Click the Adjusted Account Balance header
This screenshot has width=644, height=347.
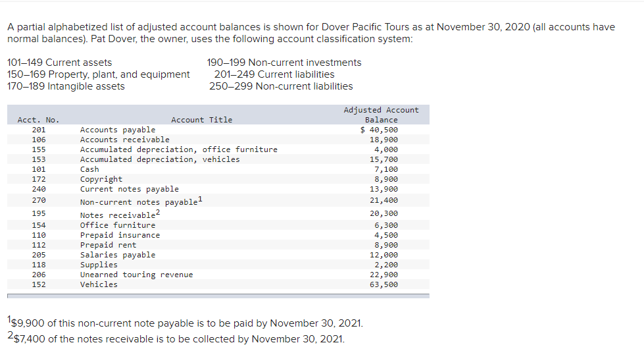coord(381,115)
